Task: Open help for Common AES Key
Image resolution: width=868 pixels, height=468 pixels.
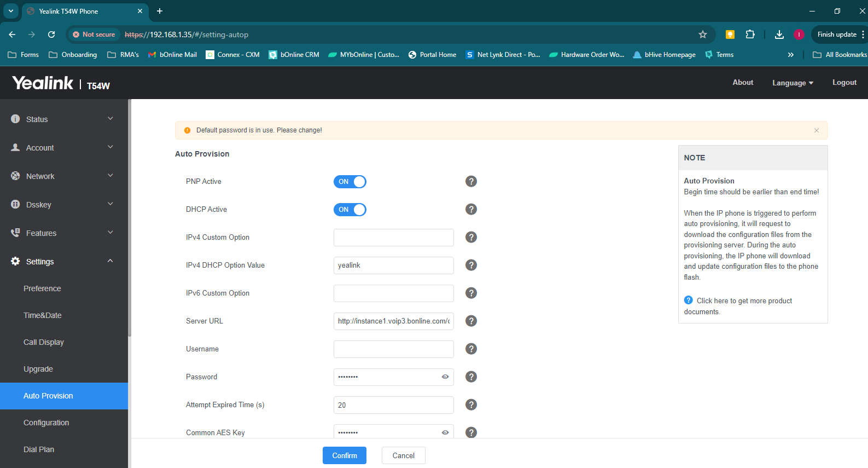Action: pyautogui.click(x=471, y=432)
